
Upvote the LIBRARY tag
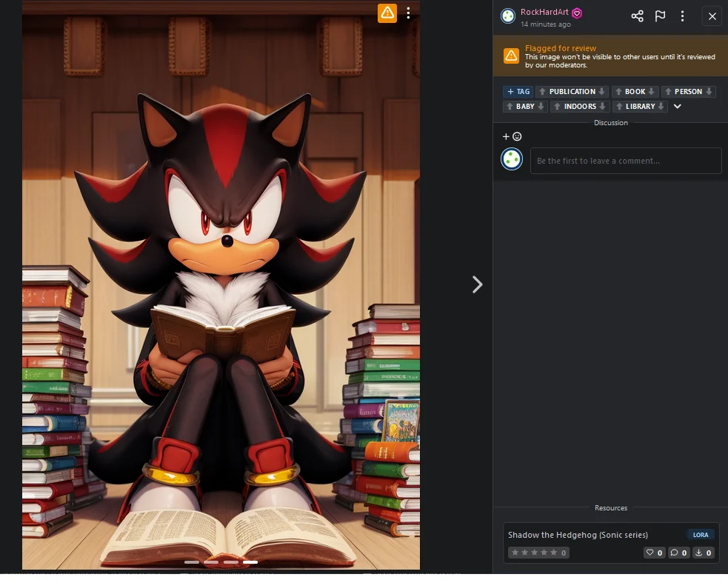(x=619, y=107)
